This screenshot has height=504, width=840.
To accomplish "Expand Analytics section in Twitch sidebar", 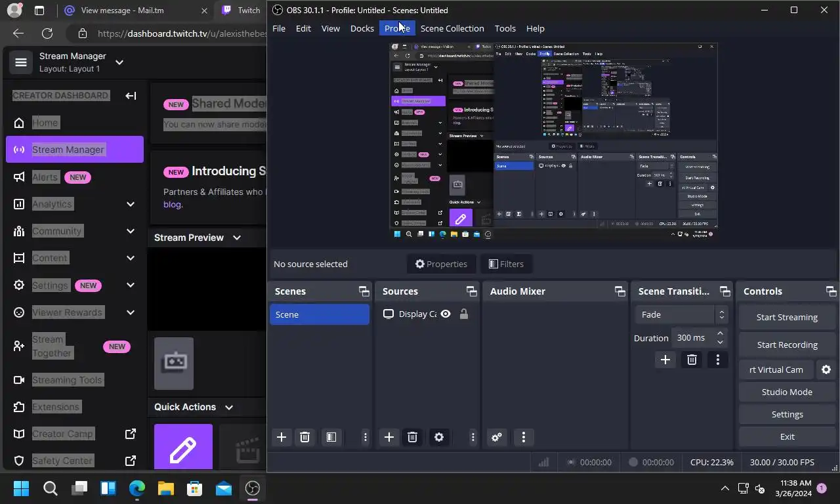I will [130, 204].
